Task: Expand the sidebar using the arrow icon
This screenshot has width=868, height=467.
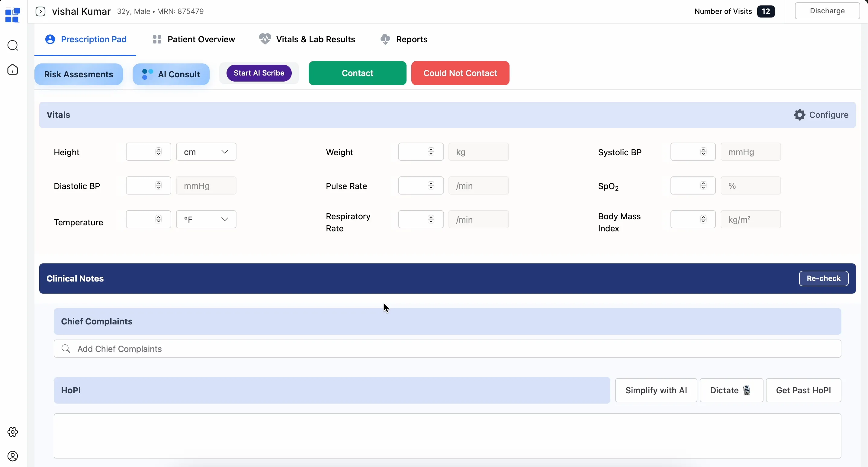Action: [x=40, y=11]
